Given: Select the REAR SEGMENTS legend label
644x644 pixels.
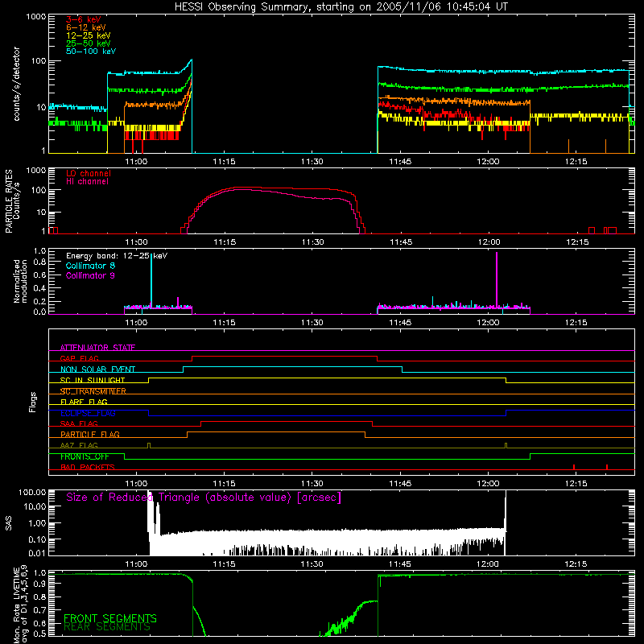Looking at the screenshot, I should pos(107,626).
